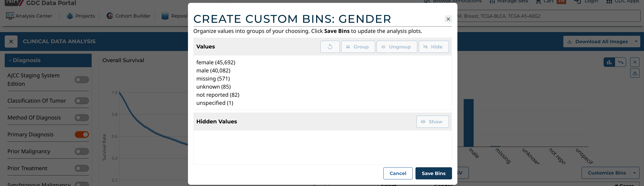
Task: Open the Projects menu item
Action: (80, 16)
